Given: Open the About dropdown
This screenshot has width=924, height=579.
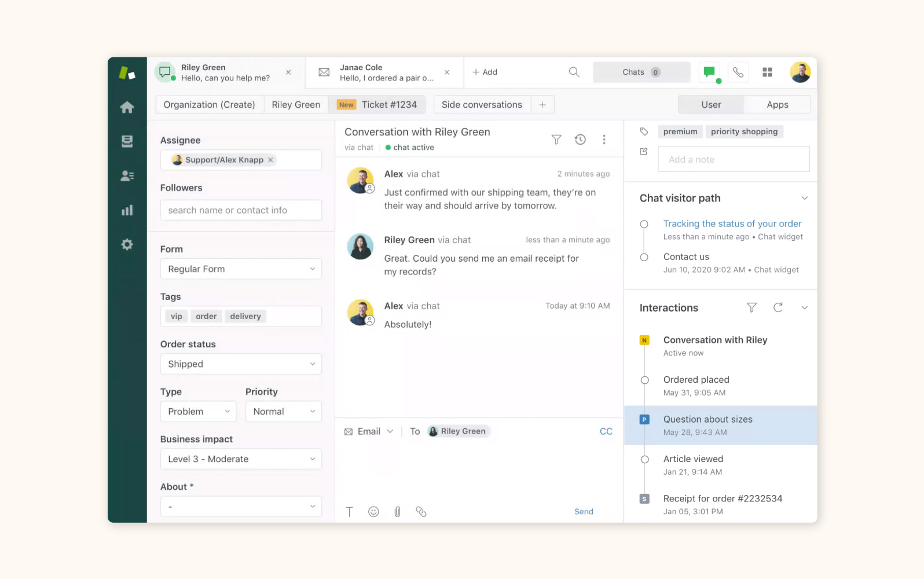Looking at the screenshot, I should tap(241, 507).
